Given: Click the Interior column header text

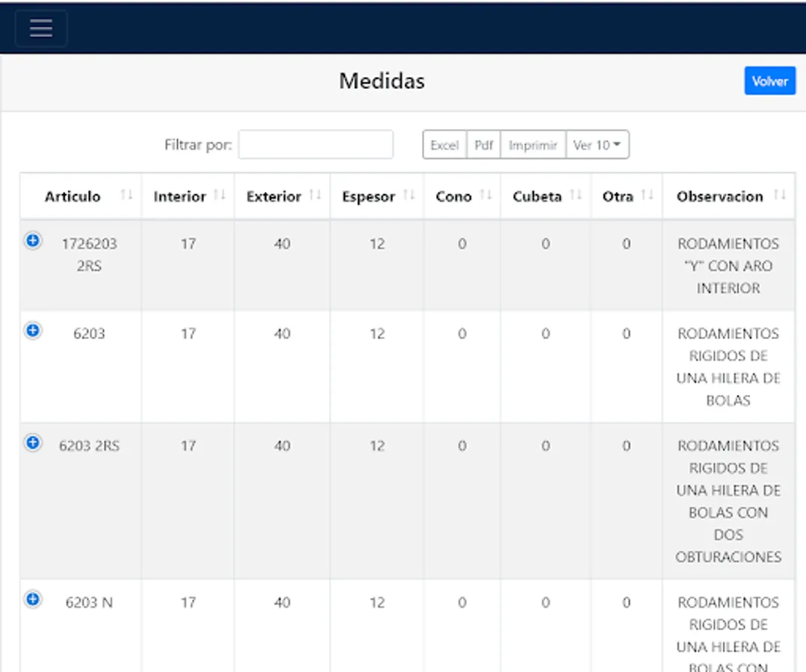Looking at the screenshot, I should tap(179, 196).
